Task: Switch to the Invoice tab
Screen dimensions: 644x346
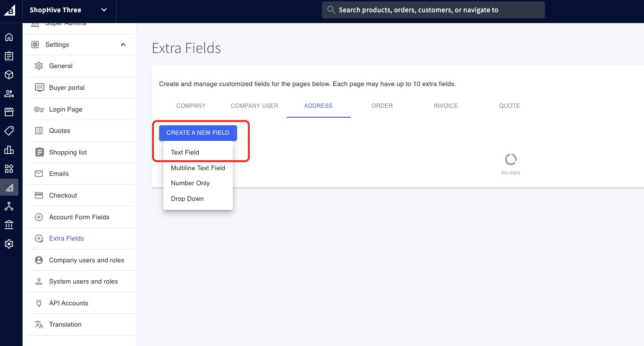Action: [446, 106]
